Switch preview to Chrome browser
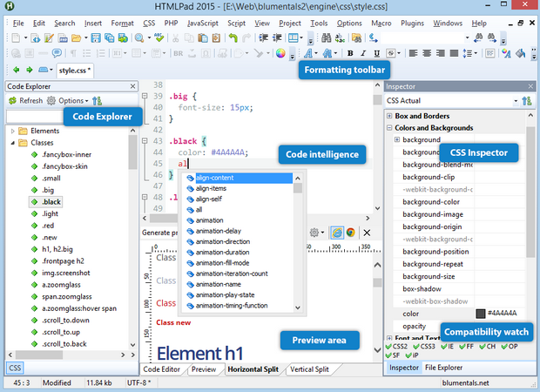 (350, 233)
